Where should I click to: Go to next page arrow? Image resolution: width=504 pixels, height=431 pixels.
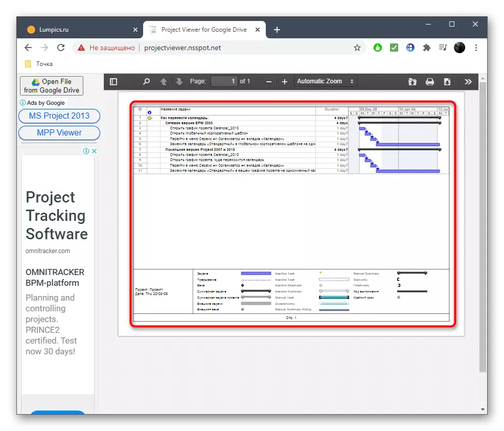179,81
